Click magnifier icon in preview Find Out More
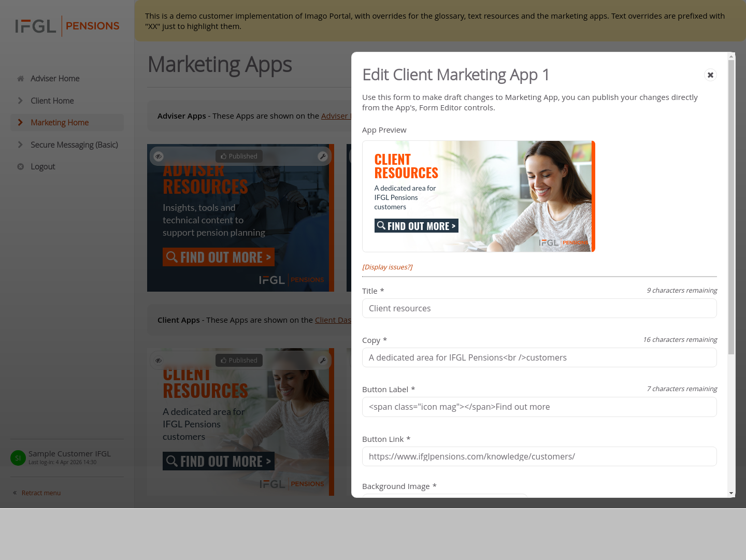The width and height of the screenshot is (746, 560). tap(381, 225)
